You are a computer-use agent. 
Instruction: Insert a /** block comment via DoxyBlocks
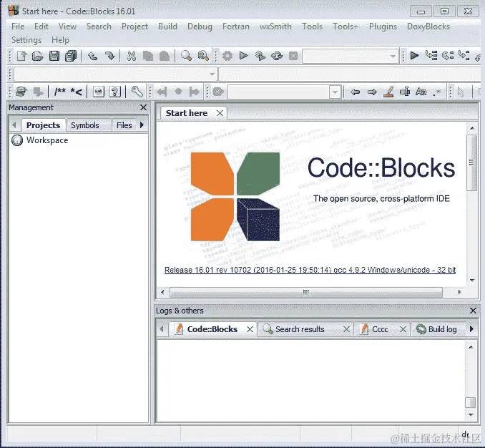[59, 92]
